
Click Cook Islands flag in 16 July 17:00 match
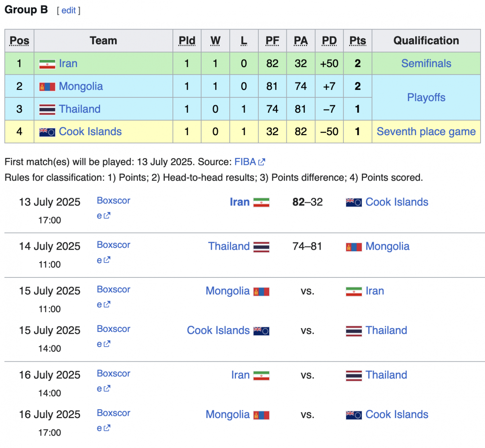click(354, 415)
